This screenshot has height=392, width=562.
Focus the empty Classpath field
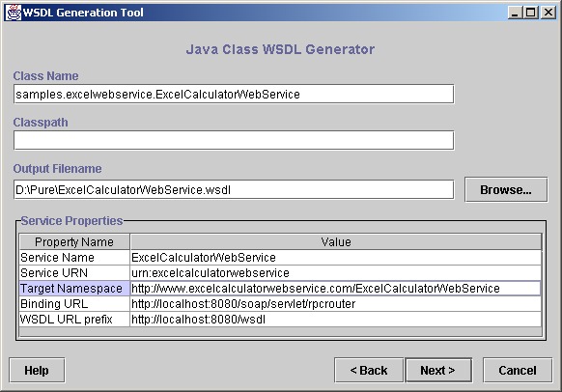pyautogui.click(x=234, y=140)
